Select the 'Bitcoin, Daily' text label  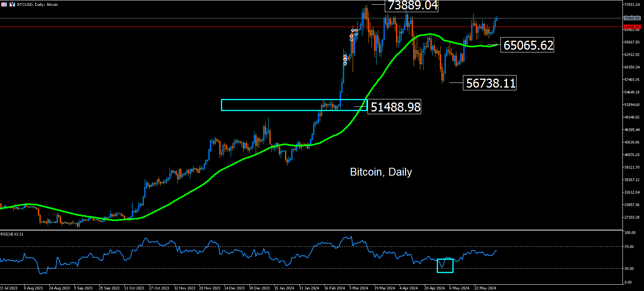click(x=381, y=172)
